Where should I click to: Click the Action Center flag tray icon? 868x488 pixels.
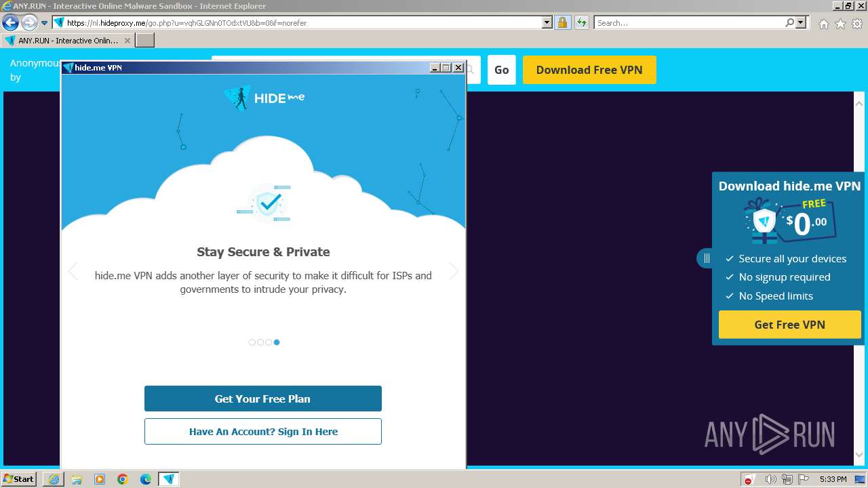(804, 479)
